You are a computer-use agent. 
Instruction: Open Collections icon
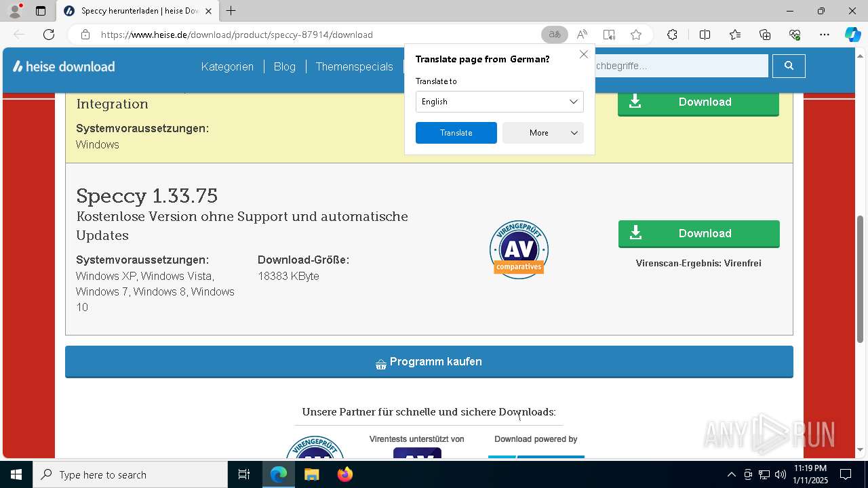coord(765,35)
